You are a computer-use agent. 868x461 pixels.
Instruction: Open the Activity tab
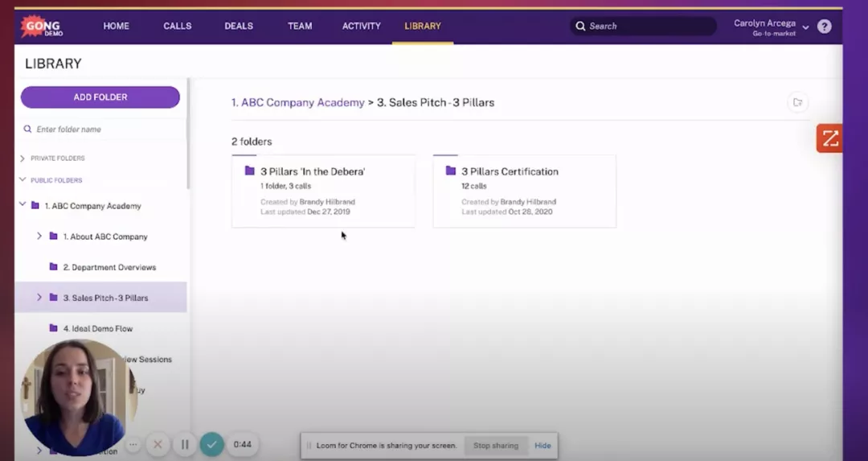[362, 26]
